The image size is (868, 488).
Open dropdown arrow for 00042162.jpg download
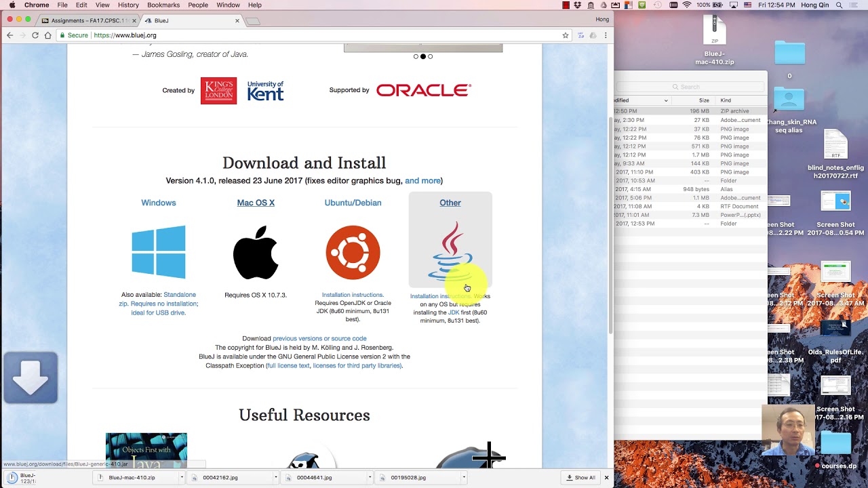pos(275,478)
